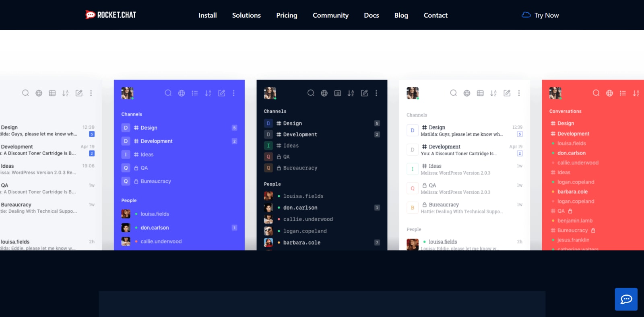Click search icon in dark theme panel
Viewport: 644px width, 317px height.
point(311,93)
